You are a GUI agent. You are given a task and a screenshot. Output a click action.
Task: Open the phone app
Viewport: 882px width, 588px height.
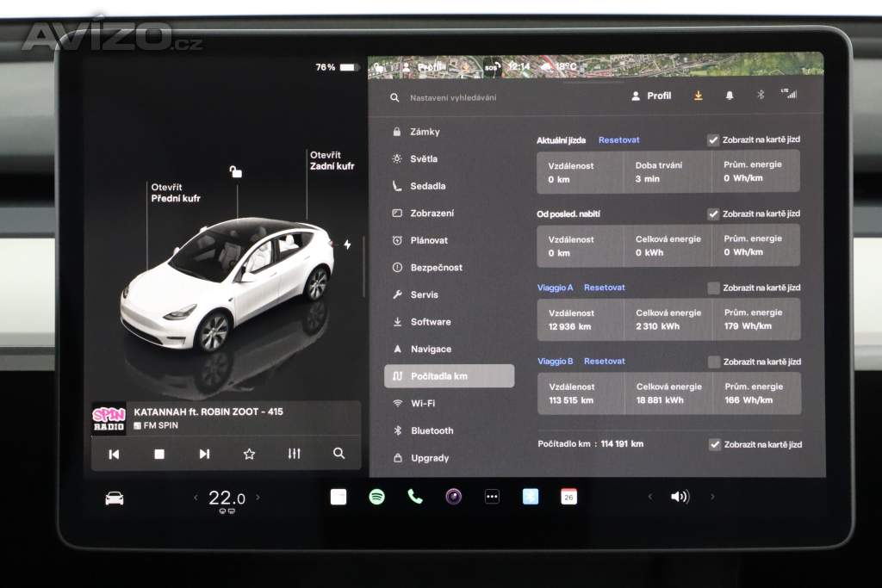click(415, 497)
